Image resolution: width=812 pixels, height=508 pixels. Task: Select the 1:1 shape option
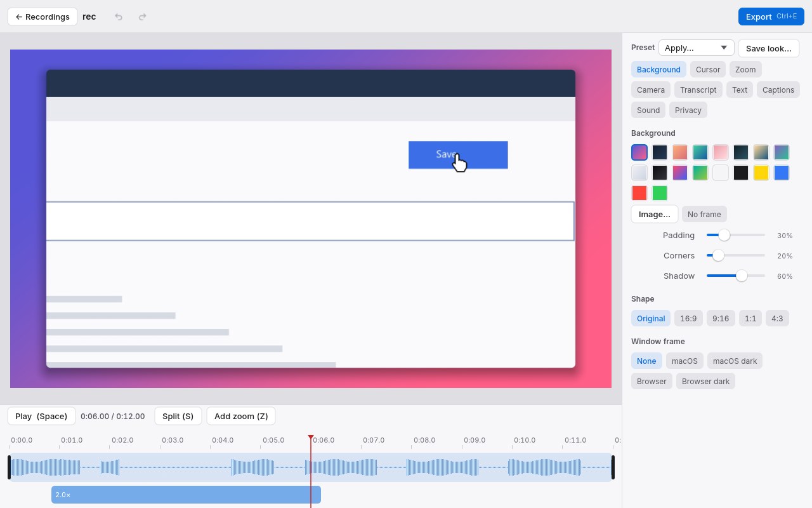point(750,318)
